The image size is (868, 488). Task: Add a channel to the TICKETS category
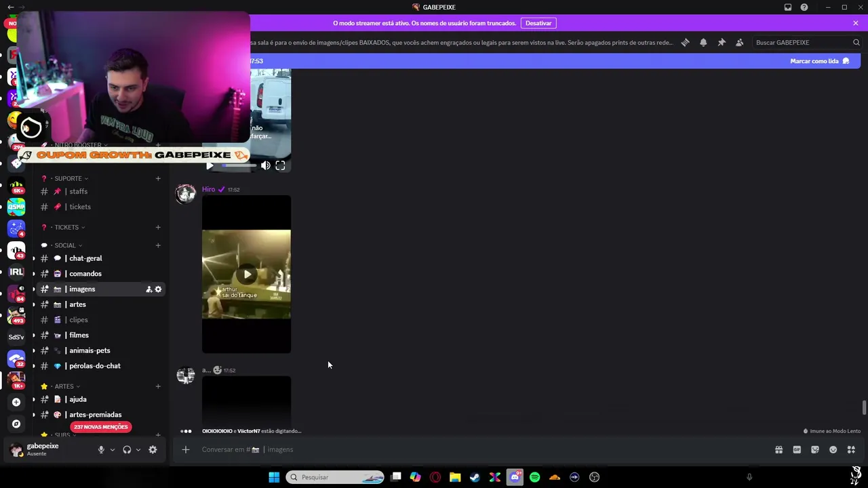click(x=158, y=227)
